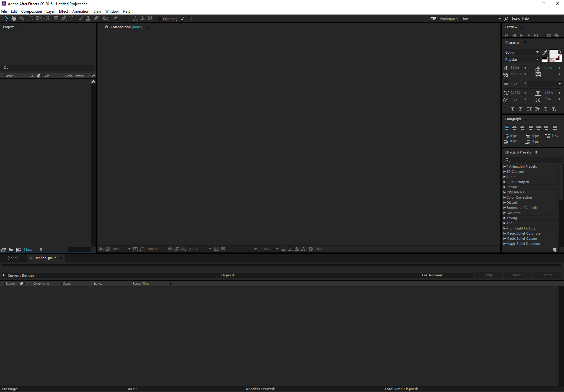564x392 pixels.
Task: Toggle Subscript in Character panel
Action: coord(554,109)
